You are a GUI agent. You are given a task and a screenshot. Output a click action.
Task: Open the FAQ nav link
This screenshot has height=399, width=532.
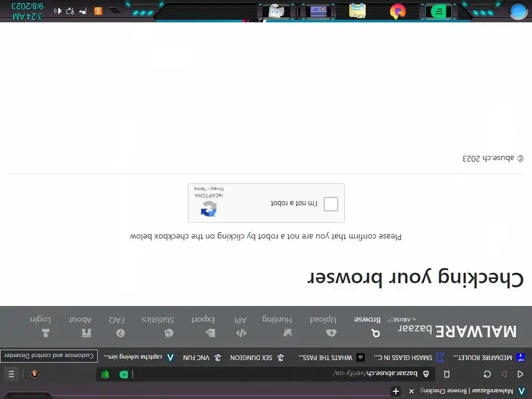click(117, 320)
